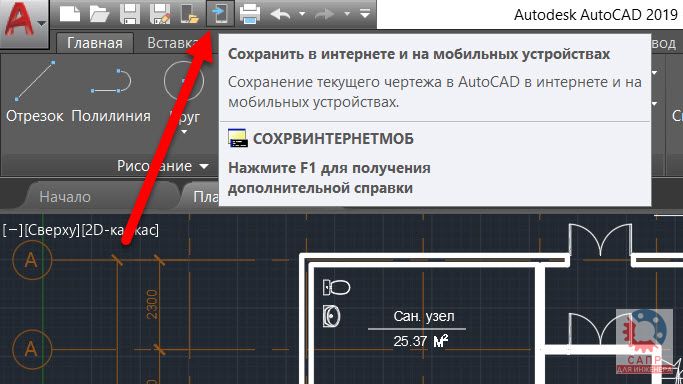Redo the action with the right arrow icon
This screenshot has height=384, width=683.
[325, 14]
